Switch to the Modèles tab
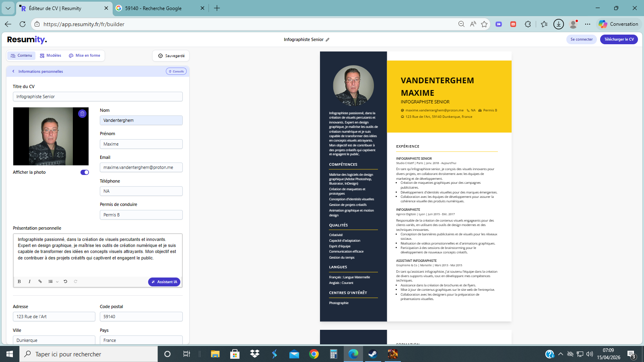The width and height of the screenshot is (644, 362). 50,56
